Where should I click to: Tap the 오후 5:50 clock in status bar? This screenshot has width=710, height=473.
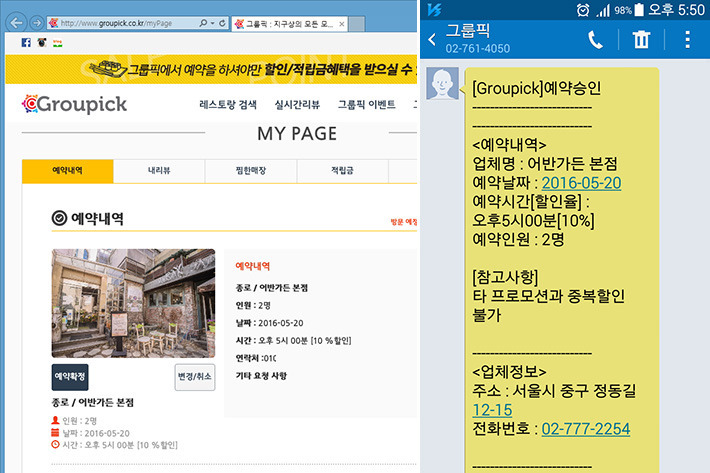[676, 10]
